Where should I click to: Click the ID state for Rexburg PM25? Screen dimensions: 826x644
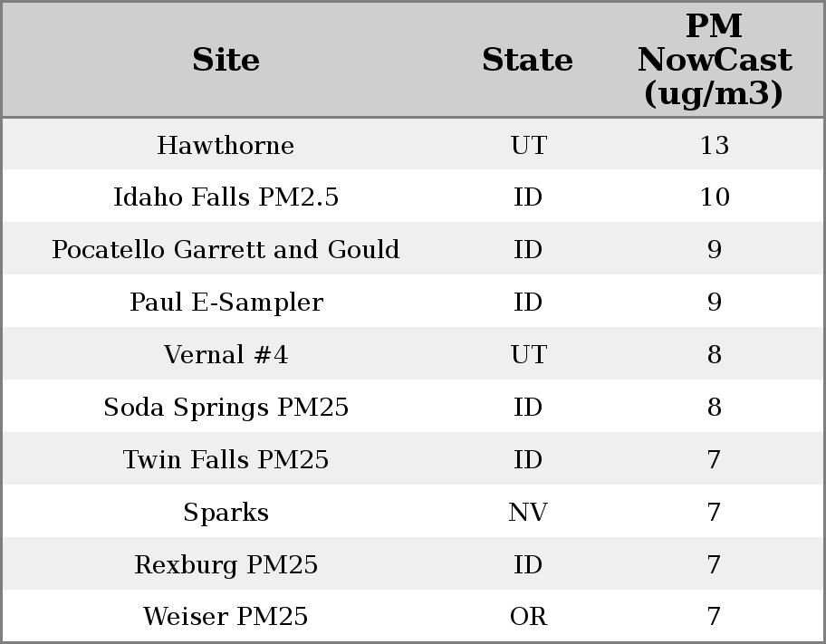click(x=528, y=565)
